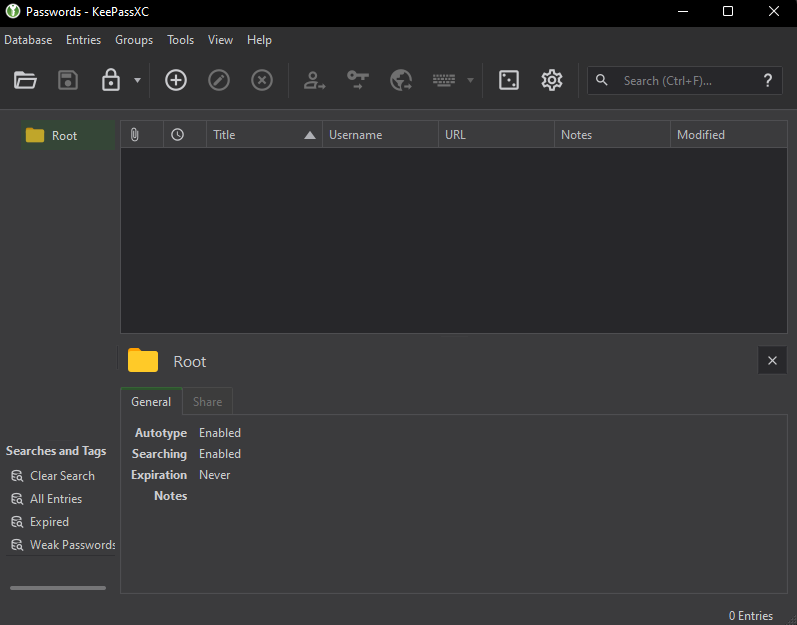Viewport: 797px width, 625px height.
Task: Open lock button dropdown arrow
Action: click(x=137, y=80)
